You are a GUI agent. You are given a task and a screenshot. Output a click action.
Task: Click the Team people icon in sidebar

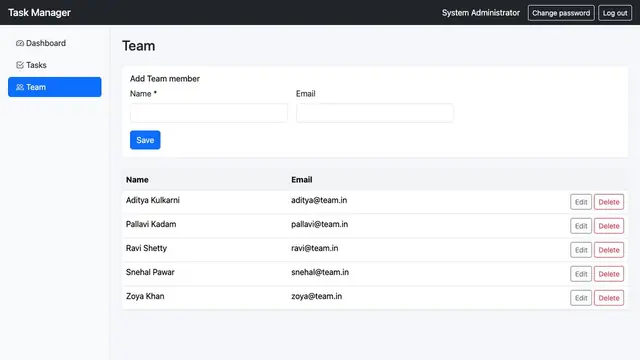coord(20,87)
